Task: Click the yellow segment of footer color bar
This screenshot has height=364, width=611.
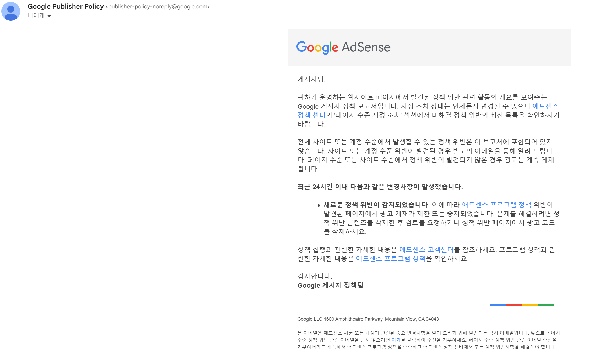Action: tap(529, 305)
